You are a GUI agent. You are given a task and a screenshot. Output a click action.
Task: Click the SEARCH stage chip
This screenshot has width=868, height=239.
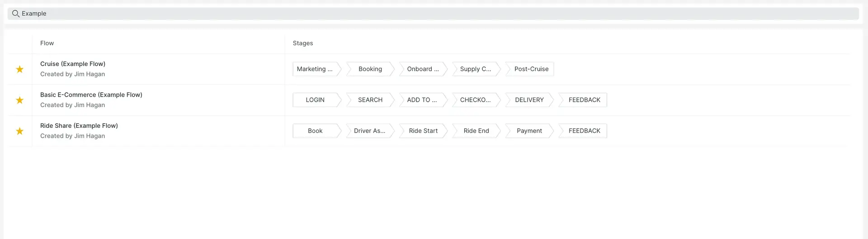point(370,100)
